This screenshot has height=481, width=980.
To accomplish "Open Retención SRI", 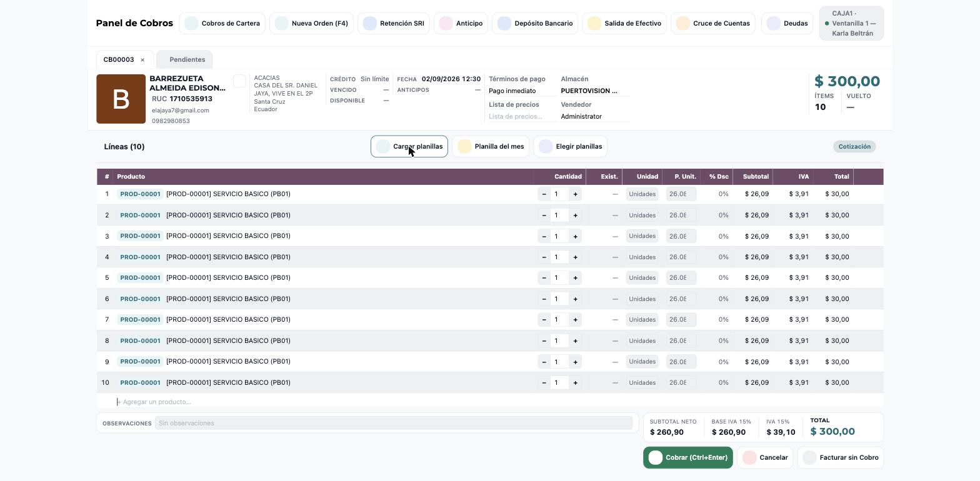I will tap(393, 23).
